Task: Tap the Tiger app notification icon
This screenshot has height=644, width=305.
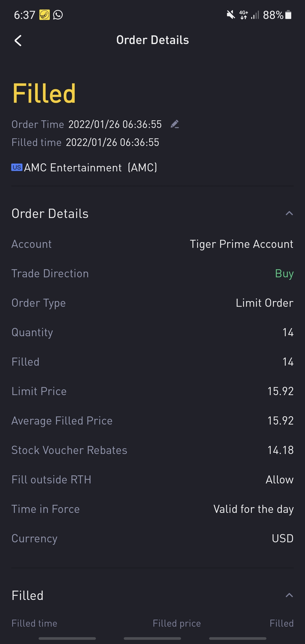Action: [x=44, y=15]
